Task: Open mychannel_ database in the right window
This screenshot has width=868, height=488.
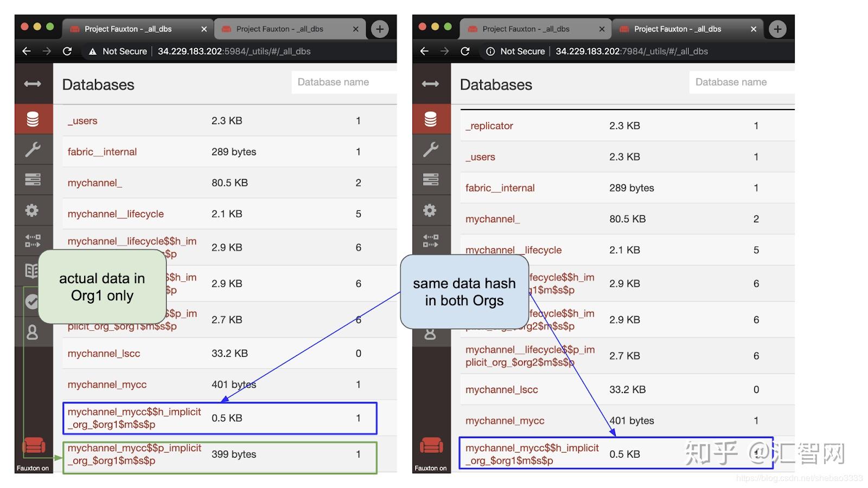Action: click(x=493, y=219)
